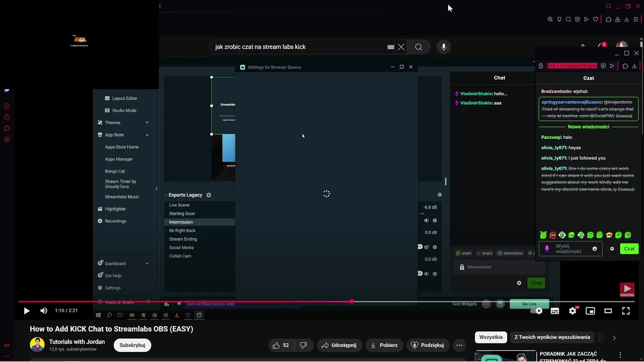
Task: Click Udostępnij share button
Action: pyautogui.click(x=339, y=345)
